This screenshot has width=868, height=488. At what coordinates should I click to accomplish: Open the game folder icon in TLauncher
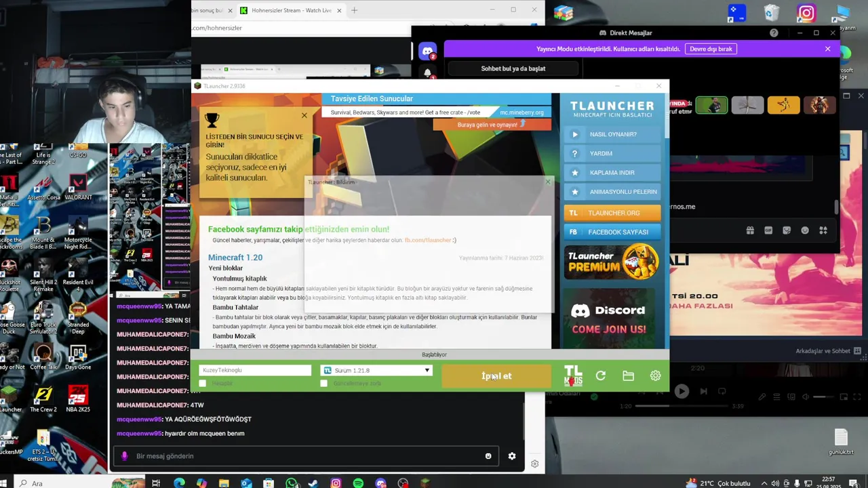pos(628,375)
